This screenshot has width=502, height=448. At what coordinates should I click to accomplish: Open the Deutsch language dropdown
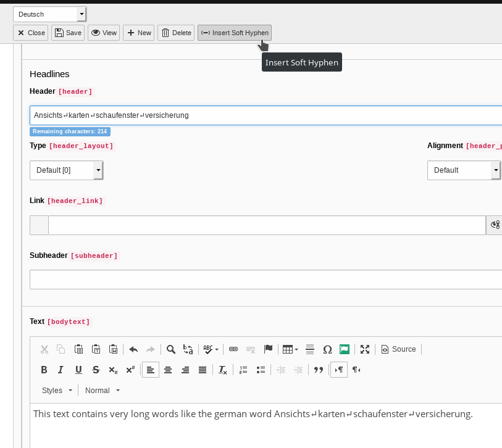49,14
